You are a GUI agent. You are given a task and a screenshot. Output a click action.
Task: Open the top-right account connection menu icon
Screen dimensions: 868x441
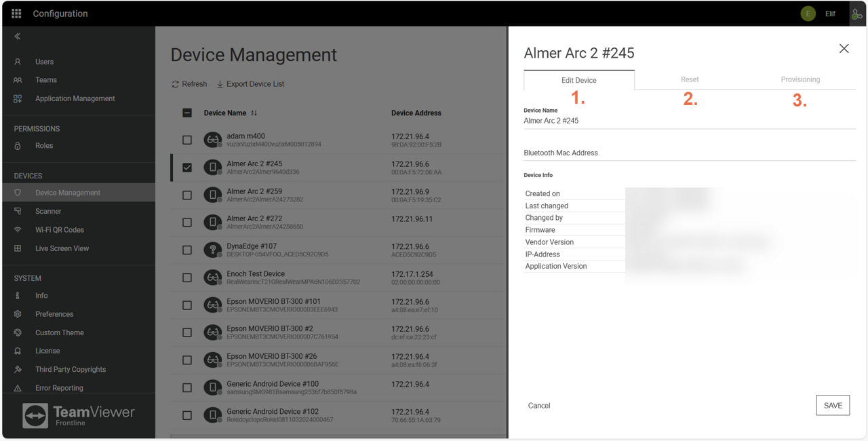point(856,14)
